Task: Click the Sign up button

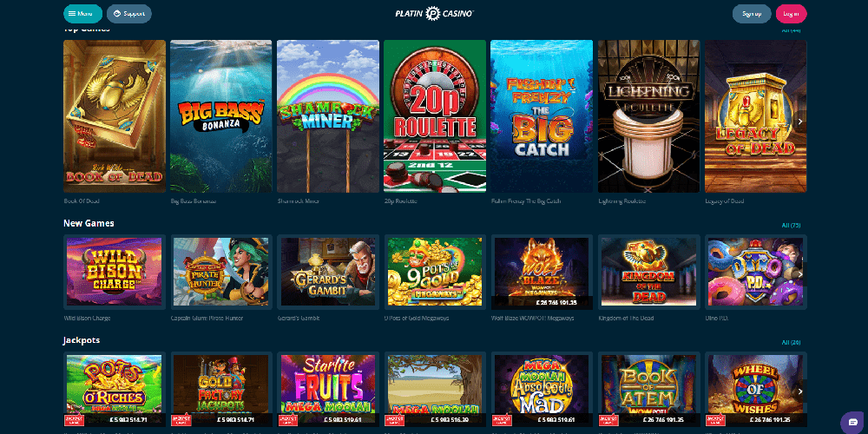Action: coord(751,14)
